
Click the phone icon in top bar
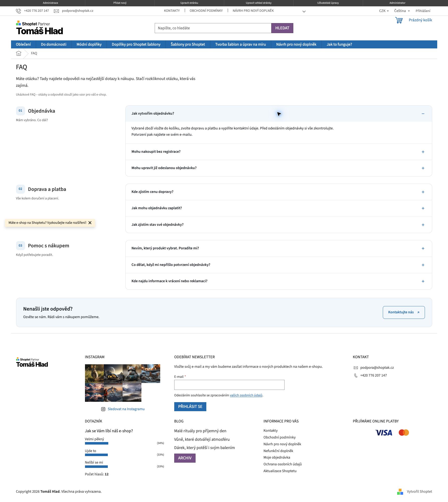click(x=19, y=11)
